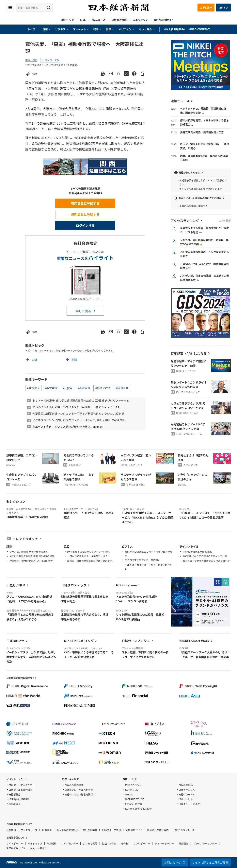
Task: Open the 関西 注目記事はこちら banner
Action: pyautogui.click(x=85, y=167)
